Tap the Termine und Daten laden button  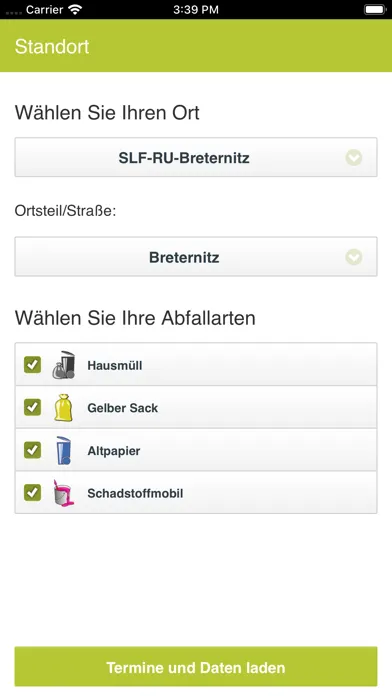(196, 667)
